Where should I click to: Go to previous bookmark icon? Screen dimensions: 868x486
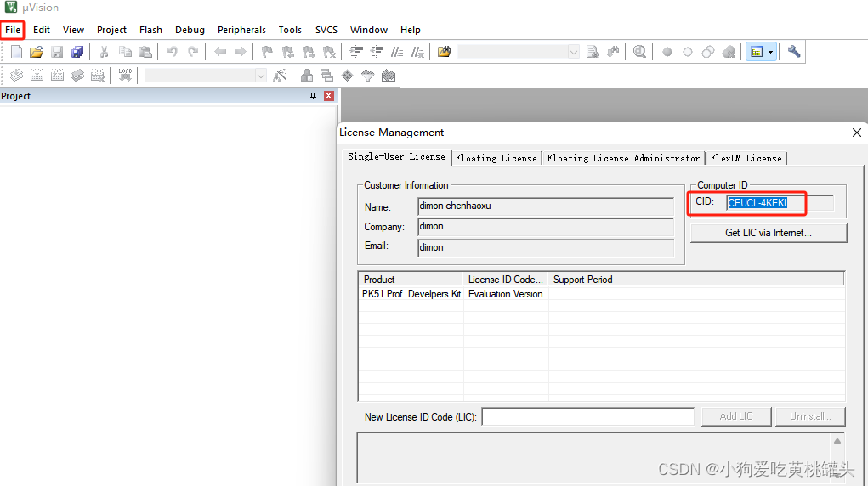(x=288, y=52)
